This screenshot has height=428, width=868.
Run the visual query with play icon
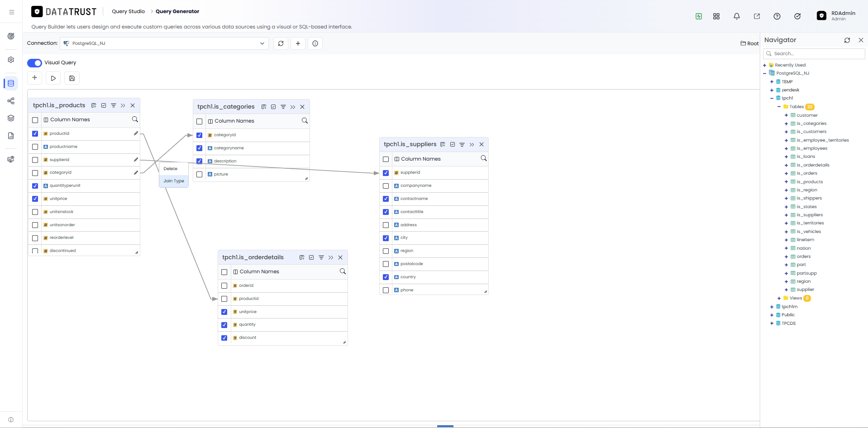pyautogui.click(x=53, y=78)
